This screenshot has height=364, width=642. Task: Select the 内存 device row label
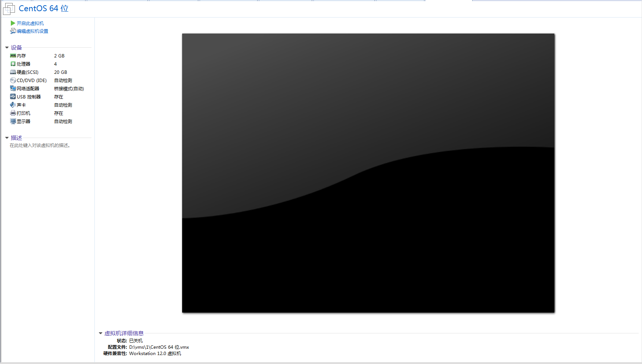pyautogui.click(x=21, y=56)
